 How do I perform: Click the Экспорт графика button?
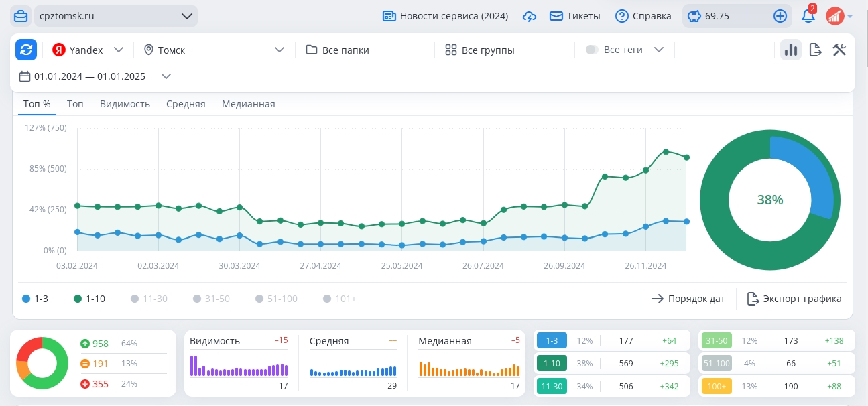point(794,299)
